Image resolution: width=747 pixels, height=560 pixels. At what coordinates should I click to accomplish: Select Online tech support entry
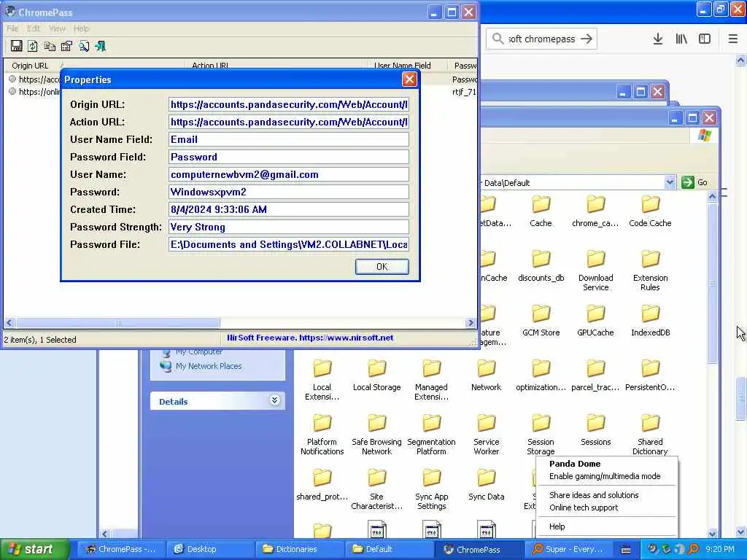[x=584, y=507]
